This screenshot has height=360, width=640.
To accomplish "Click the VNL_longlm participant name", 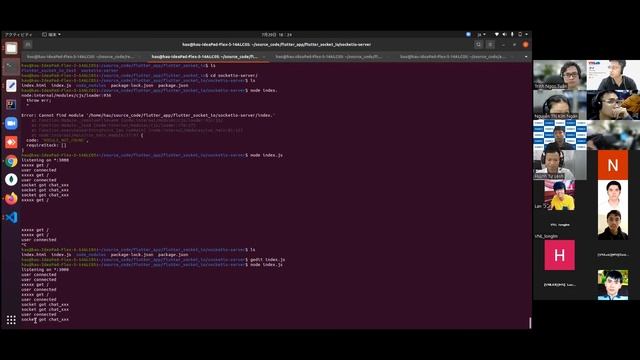I will click(546, 236).
